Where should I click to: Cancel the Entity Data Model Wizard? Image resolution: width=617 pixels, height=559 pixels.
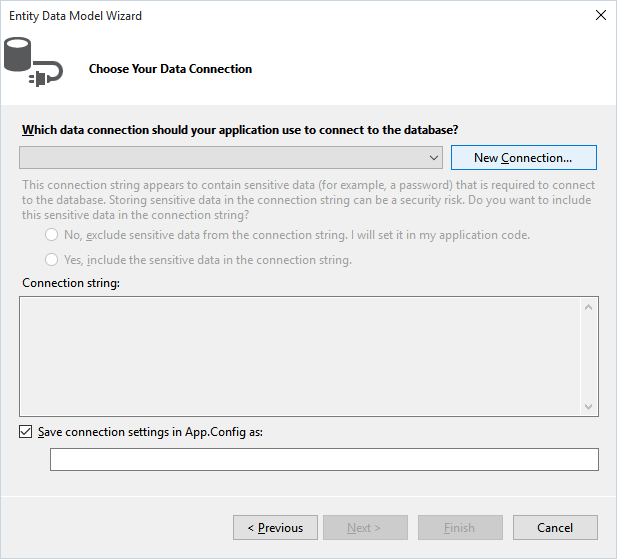[555, 528]
